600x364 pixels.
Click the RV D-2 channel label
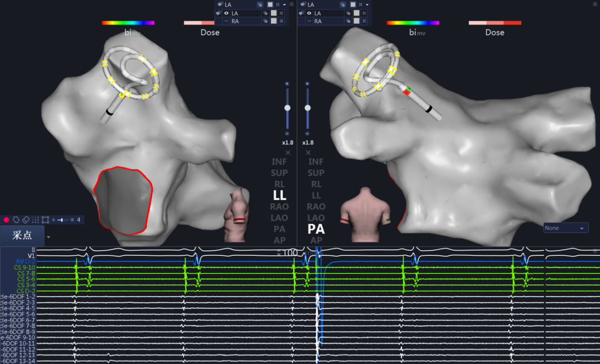click(x=26, y=261)
